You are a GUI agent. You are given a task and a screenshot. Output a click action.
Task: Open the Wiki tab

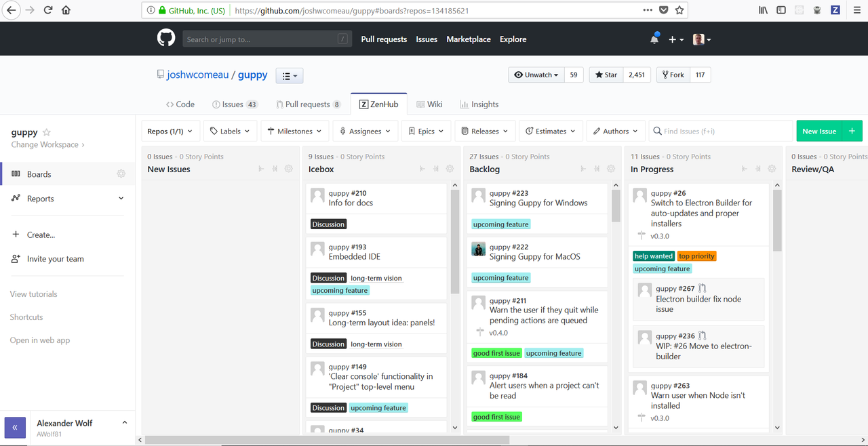coord(429,104)
